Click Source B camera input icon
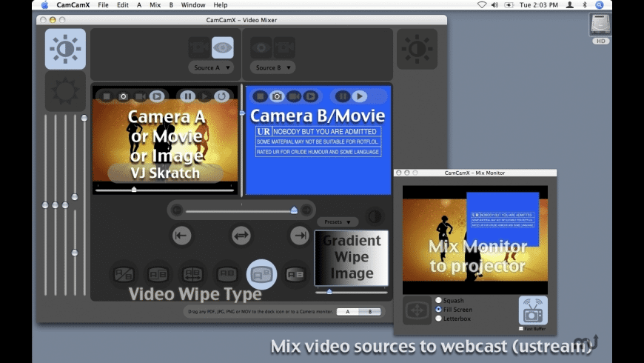Screen dimensions: 644x363 click(284, 47)
